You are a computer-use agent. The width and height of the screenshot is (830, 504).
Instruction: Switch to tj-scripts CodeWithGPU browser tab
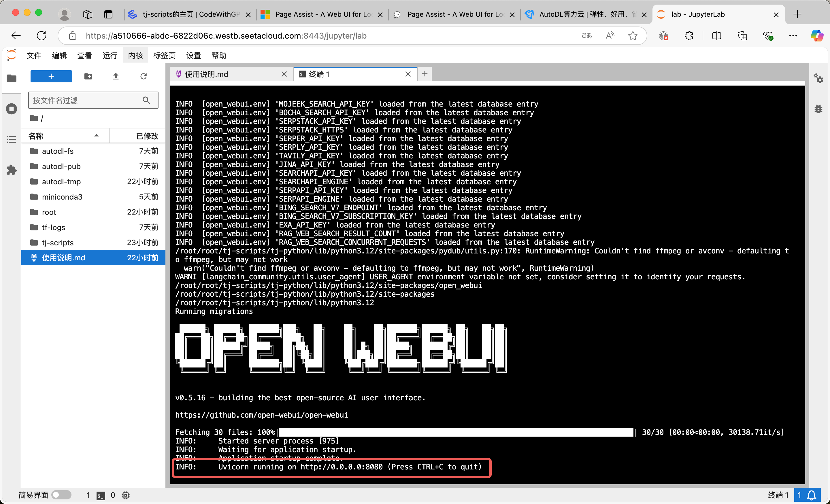[x=189, y=14]
